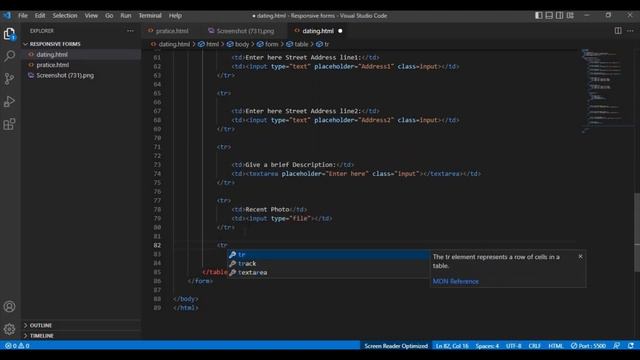Toggle secondary side bar layout icon
This screenshot has height=360, width=640.
coord(560,16)
